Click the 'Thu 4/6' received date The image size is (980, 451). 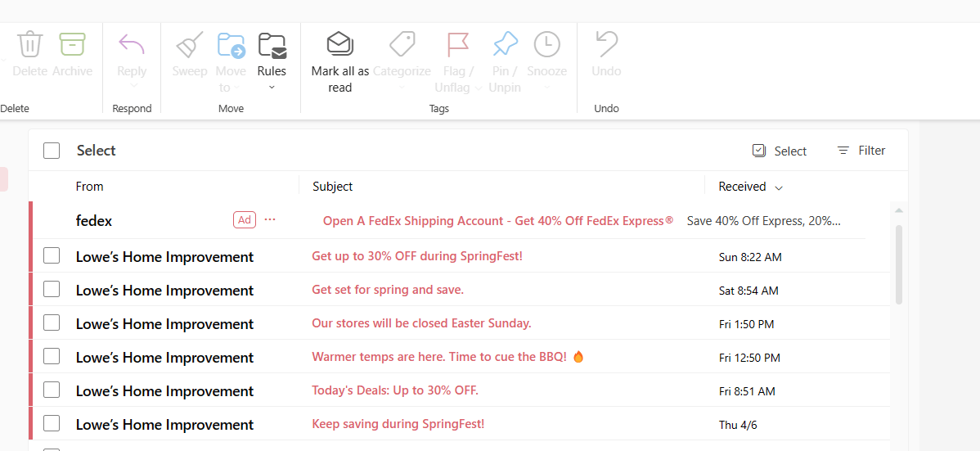[737, 426]
